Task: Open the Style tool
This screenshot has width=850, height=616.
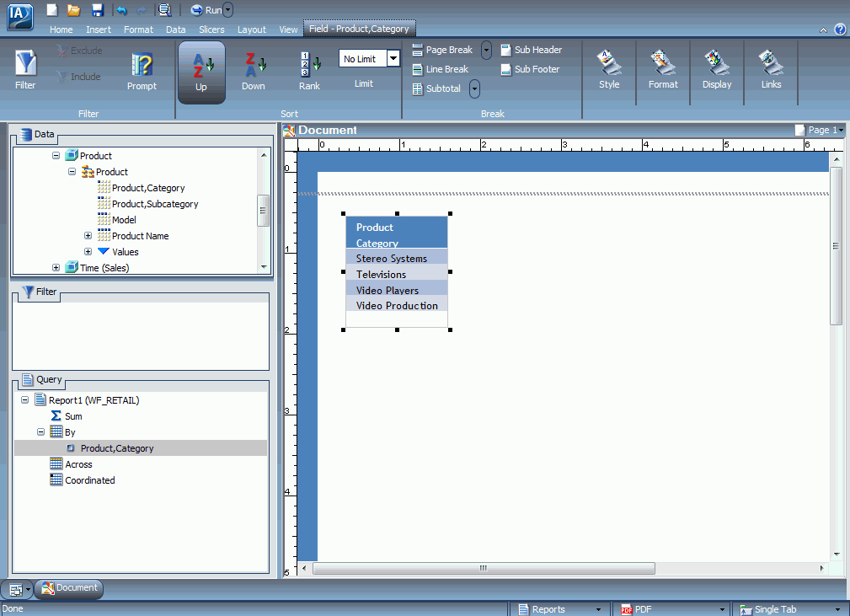Action: [x=609, y=69]
